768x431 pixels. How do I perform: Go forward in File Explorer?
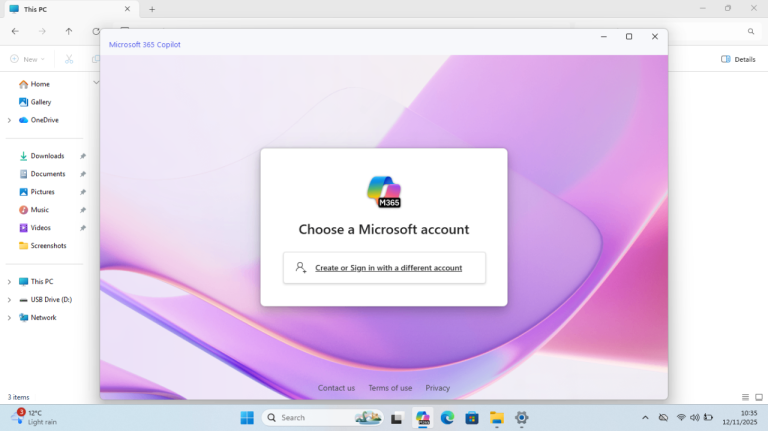pos(42,31)
